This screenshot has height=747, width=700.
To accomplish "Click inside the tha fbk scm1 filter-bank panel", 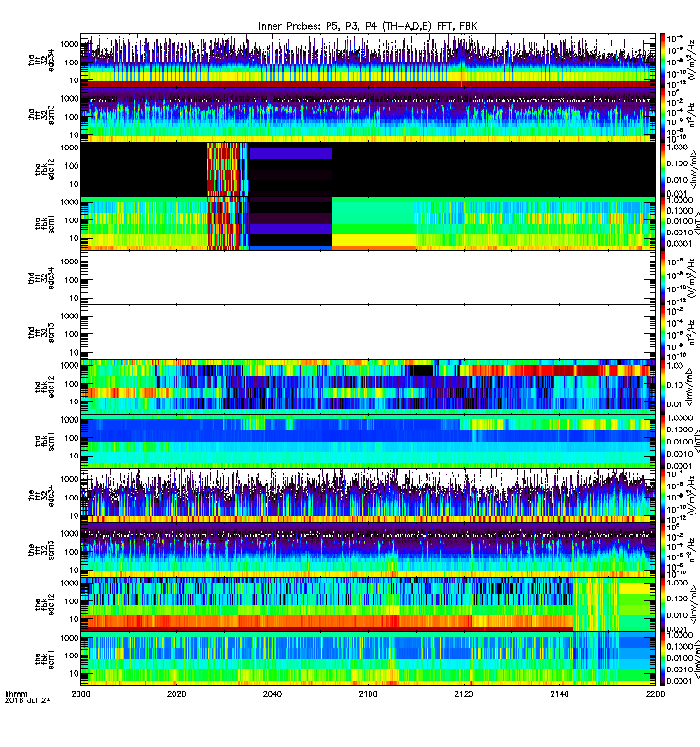I will click(x=368, y=224).
